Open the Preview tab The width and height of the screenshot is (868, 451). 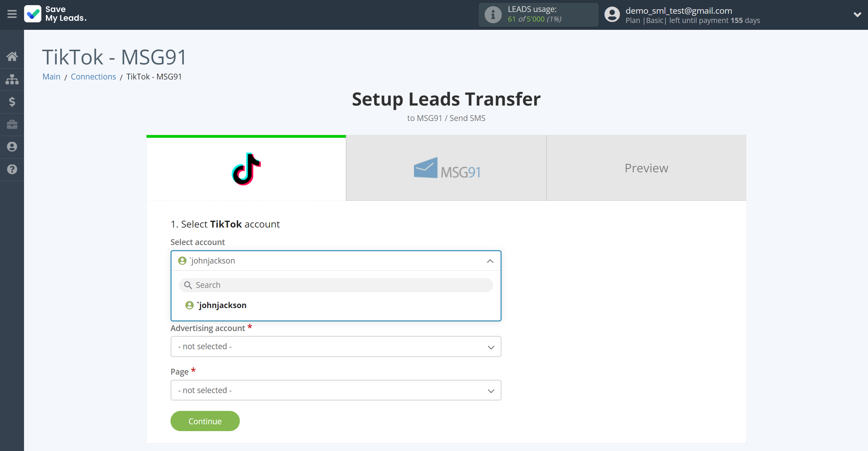(x=647, y=168)
